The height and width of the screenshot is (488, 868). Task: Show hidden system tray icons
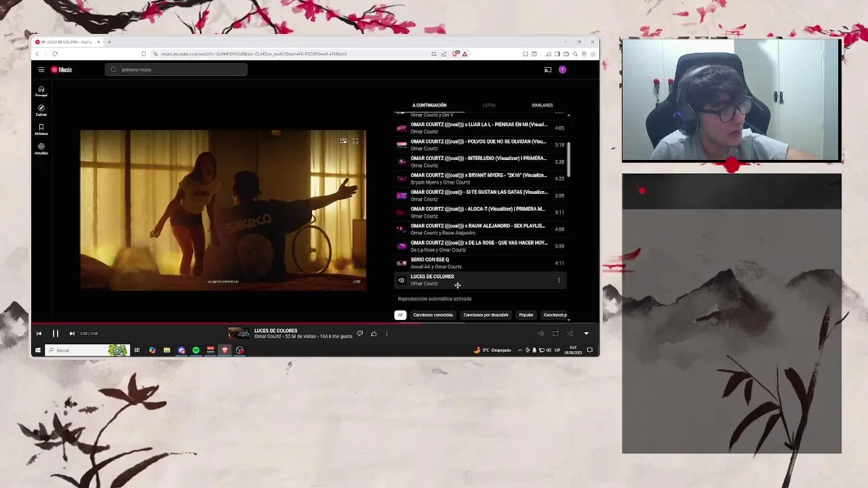coord(520,350)
